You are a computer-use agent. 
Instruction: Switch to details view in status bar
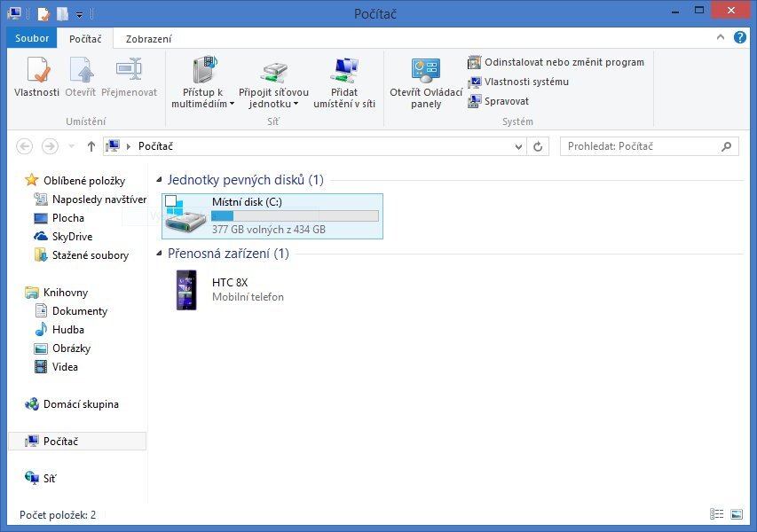(x=716, y=514)
